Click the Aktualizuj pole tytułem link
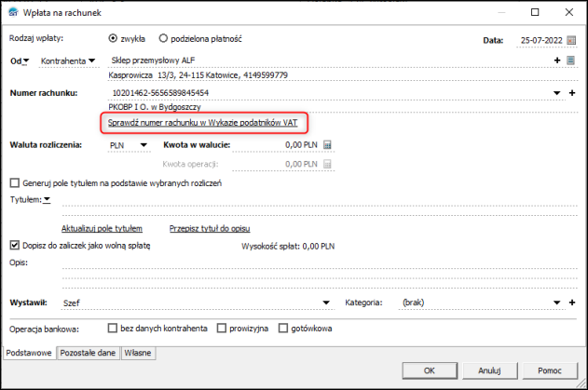Viewport: 588px width, 390px height. coord(102,229)
